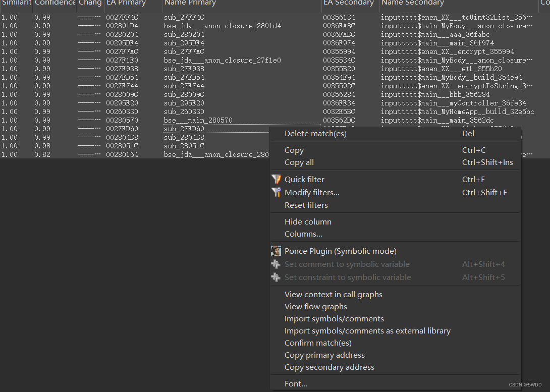550x392 pixels.
Task: Click the Set constraint plus icon
Action: pos(276,277)
